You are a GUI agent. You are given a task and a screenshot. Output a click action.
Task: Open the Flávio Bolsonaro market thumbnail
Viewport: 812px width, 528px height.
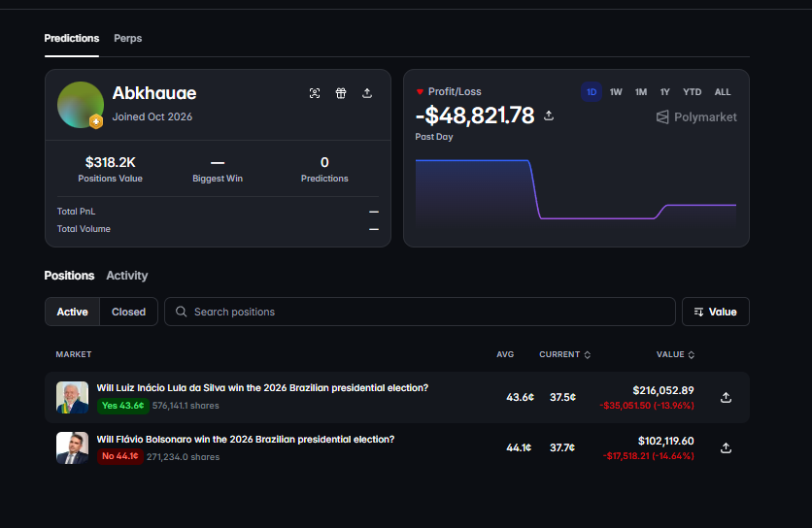72,447
